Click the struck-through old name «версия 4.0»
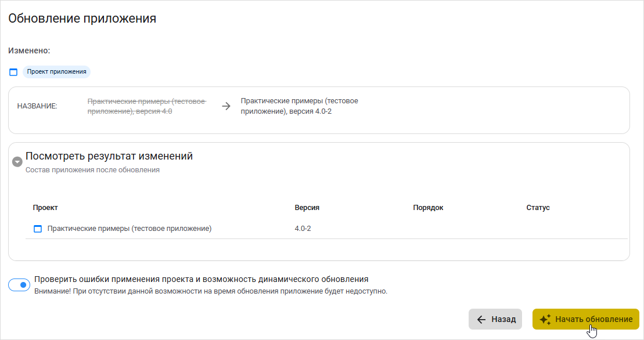 click(x=146, y=106)
